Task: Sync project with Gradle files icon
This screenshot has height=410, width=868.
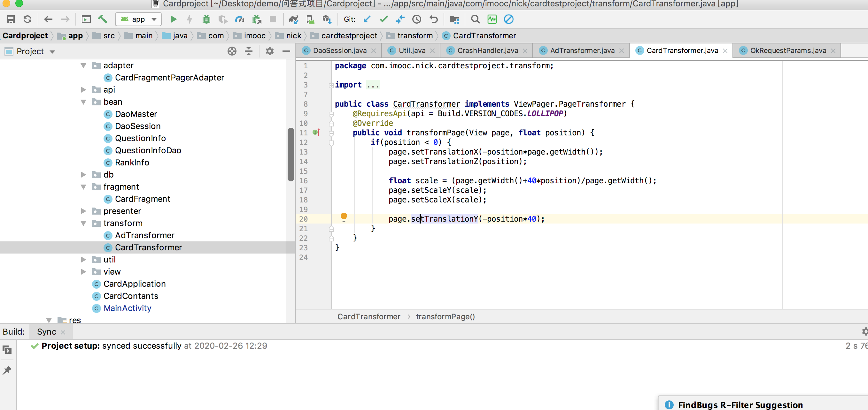Action: 293,19
